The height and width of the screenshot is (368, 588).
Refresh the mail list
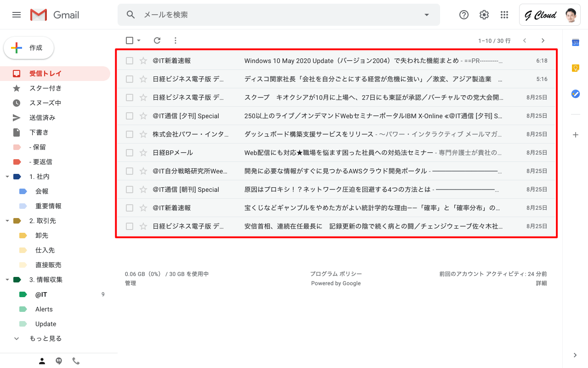pyautogui.click(x=157, y=40)
